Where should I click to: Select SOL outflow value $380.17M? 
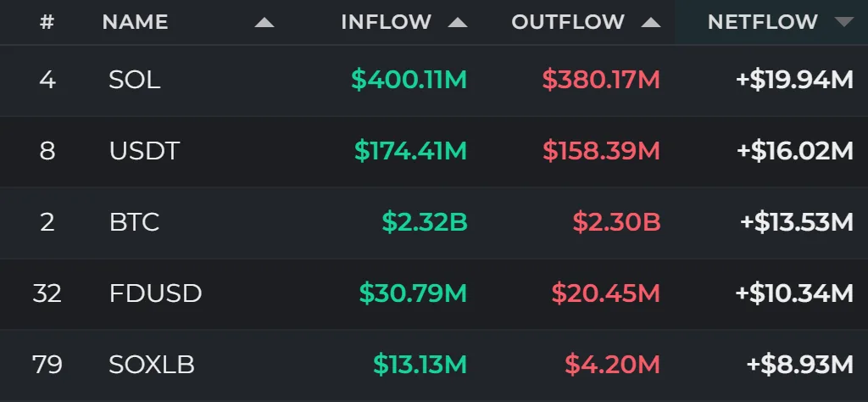[x=601, y=81]
